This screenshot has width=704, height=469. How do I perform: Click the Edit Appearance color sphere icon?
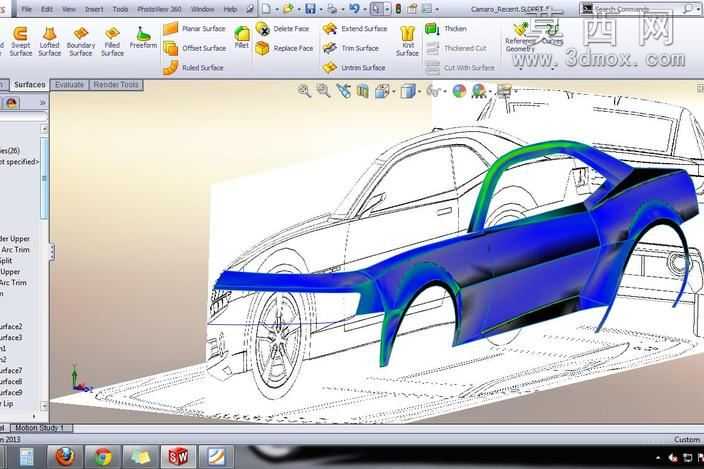(x=459, y=91)
